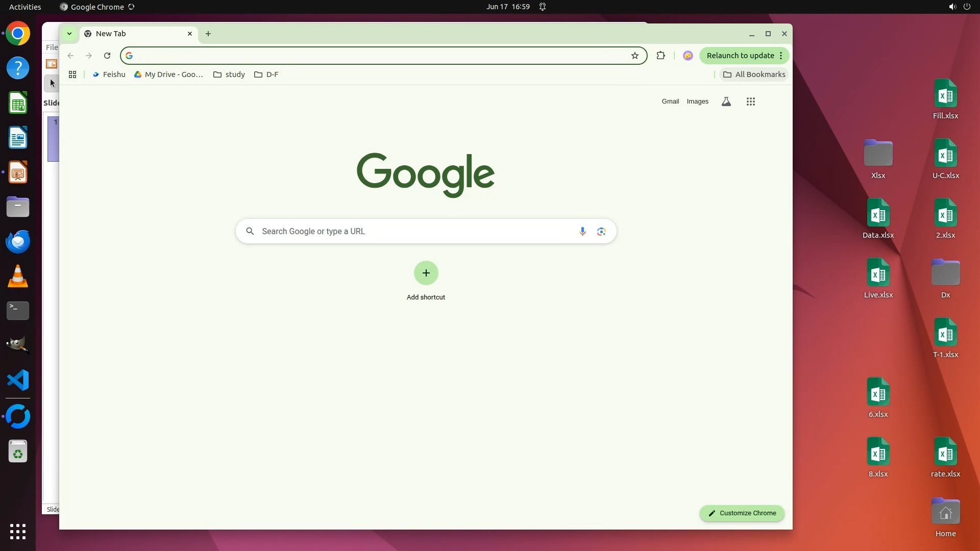The image size is (980, 551).
Task: Open Visual Studio Code from dock
Action: click(18, 381)
